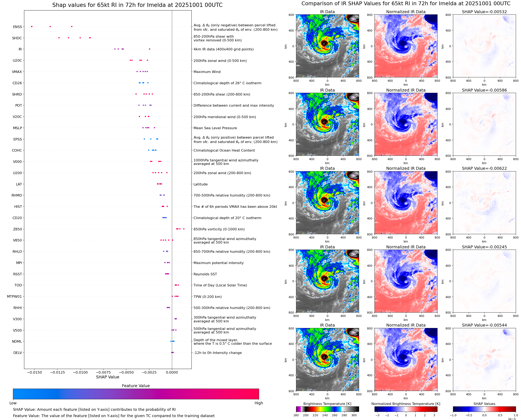Click the left plot title text
The image size is (521, 420).
click(137, 5)
